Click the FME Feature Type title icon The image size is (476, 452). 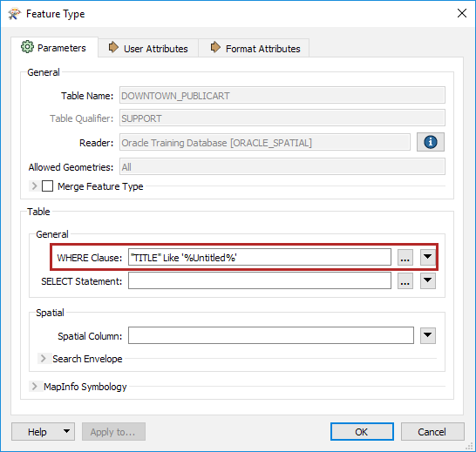pos(14,14)
